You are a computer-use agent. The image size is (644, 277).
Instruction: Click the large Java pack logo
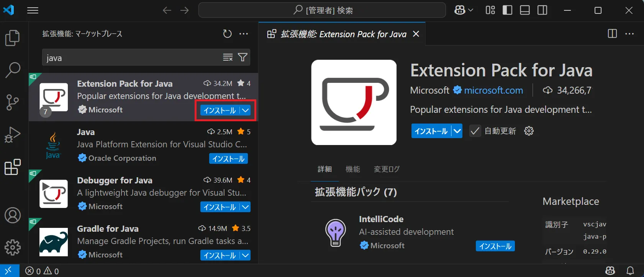[x=354, y=102]
